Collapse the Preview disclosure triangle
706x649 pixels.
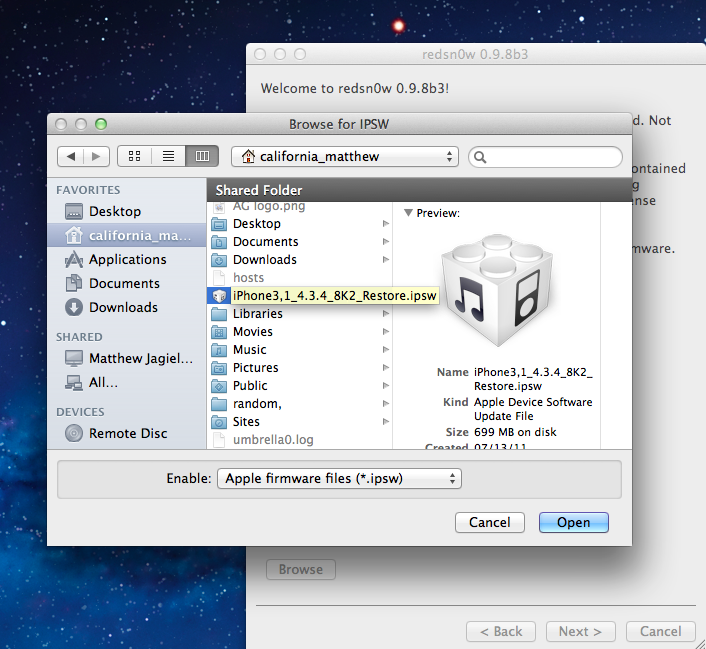click(x=408, y=213)
